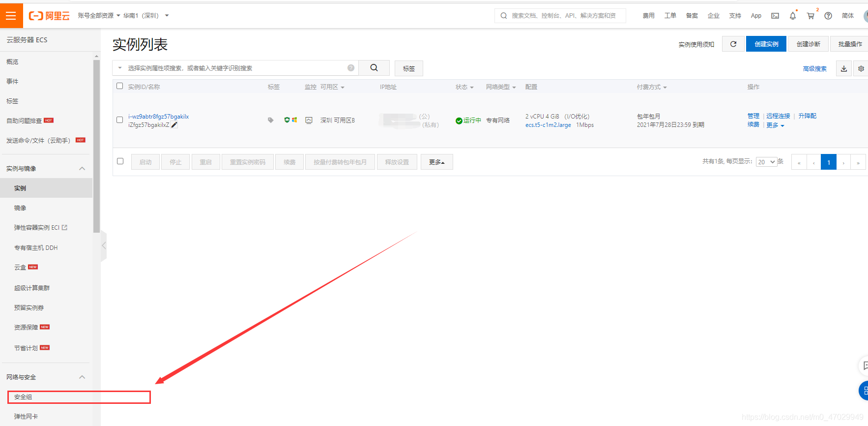Open the ecs.t5-c1m2.large type link
This screenshot has height=426, width=868.
coord(548,125)
